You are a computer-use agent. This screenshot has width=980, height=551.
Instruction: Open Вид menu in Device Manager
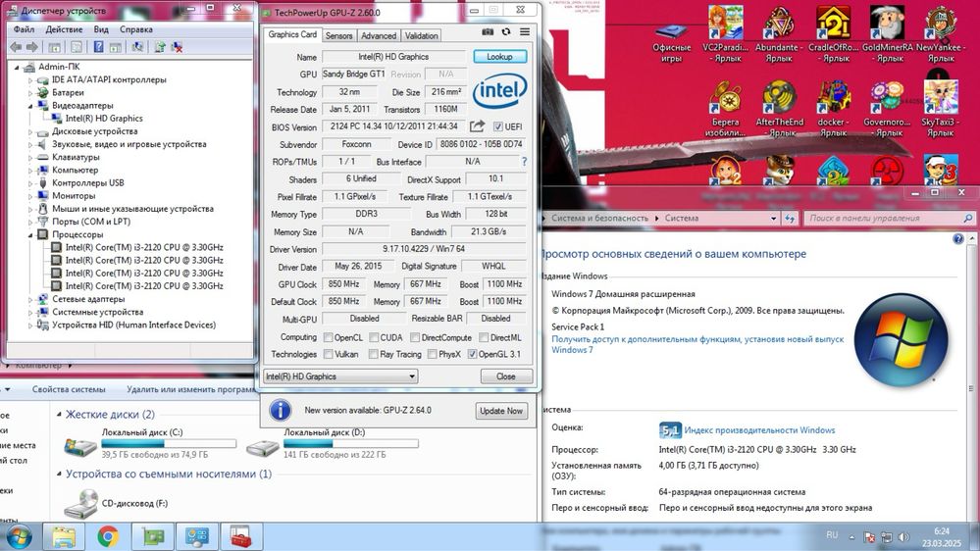point(101,29)
